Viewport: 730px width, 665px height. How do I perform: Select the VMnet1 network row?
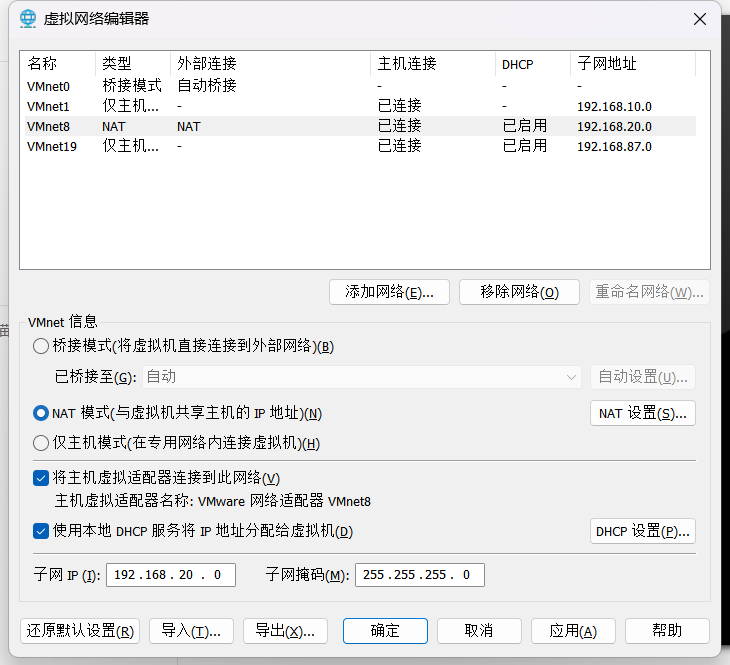tap(49, 106)
